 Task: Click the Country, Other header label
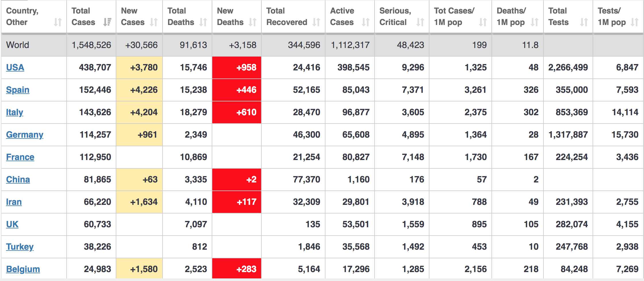pos(22,16)
